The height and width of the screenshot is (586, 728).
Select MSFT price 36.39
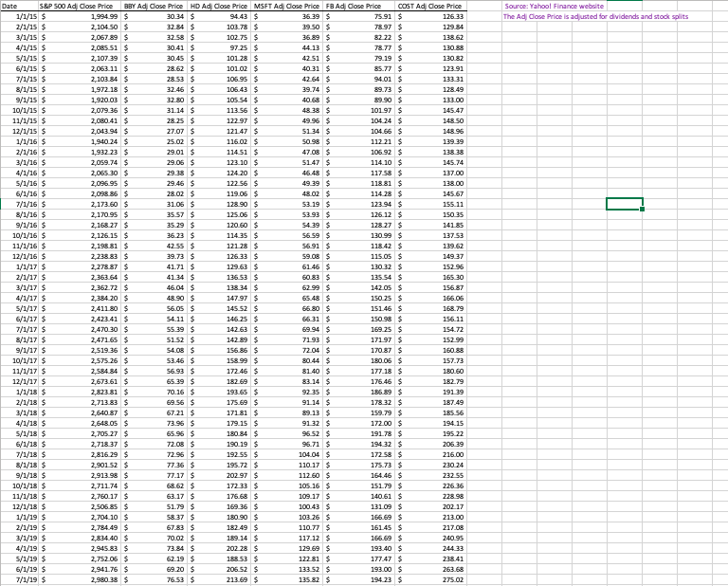(x=287, y=16)
